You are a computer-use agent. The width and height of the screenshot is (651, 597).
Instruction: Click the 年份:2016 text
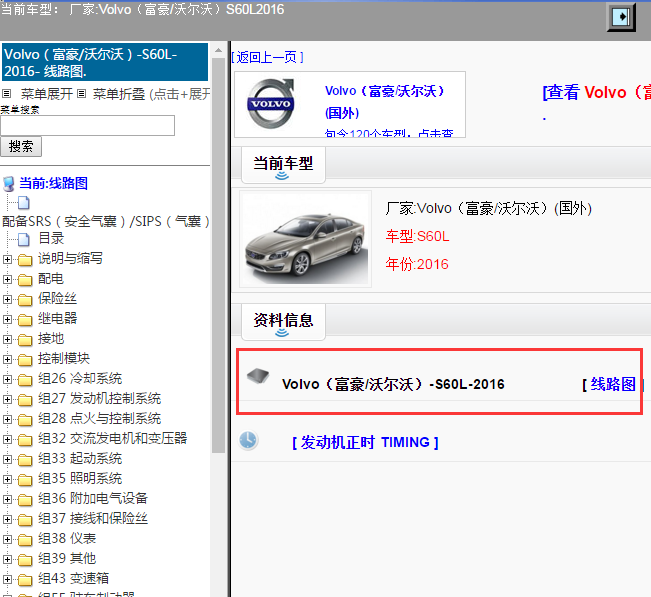417,264
